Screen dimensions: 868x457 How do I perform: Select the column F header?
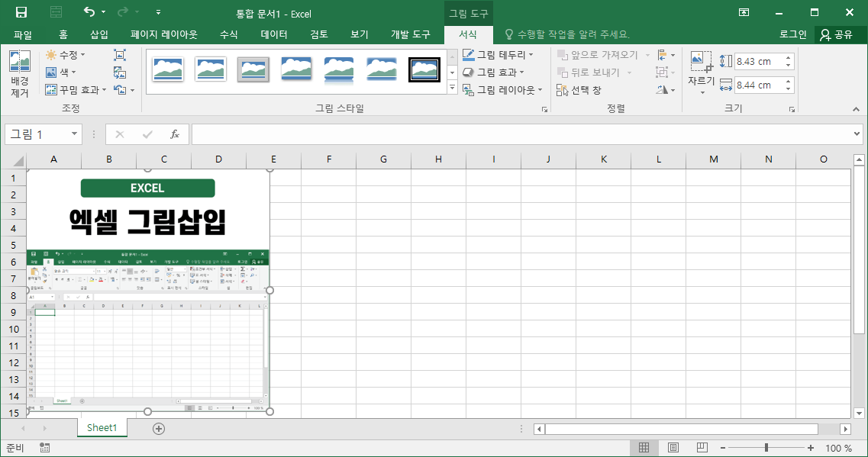(329, 159)
